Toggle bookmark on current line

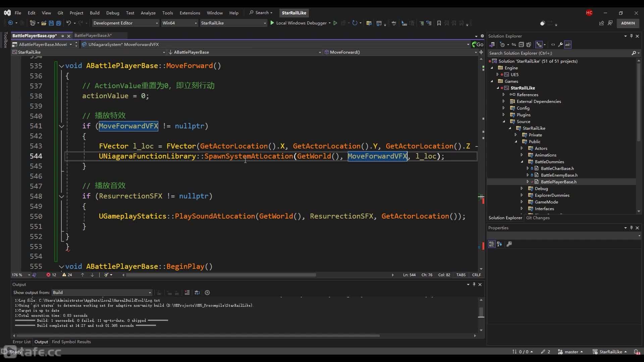point(439,23)
